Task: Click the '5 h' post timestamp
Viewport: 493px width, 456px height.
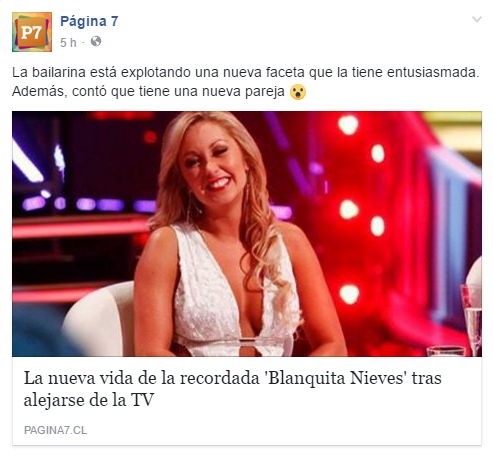Action: tap(68, 43)
